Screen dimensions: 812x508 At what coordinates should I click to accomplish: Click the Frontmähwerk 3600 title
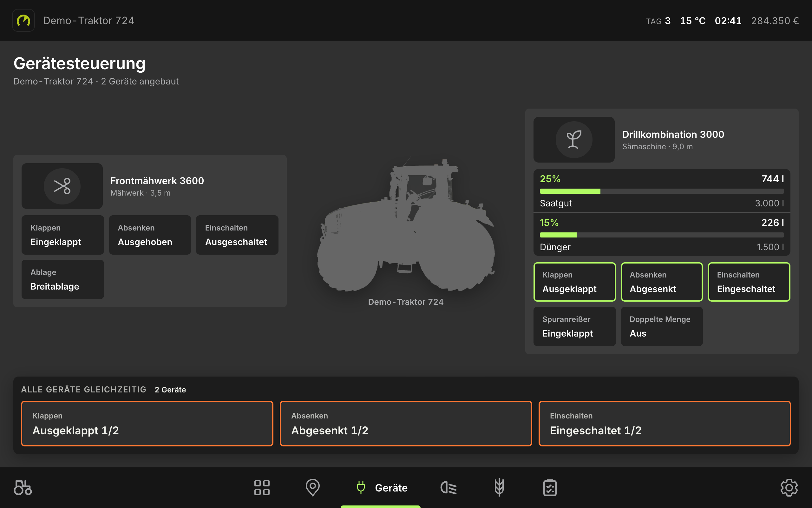click(157, 181)
